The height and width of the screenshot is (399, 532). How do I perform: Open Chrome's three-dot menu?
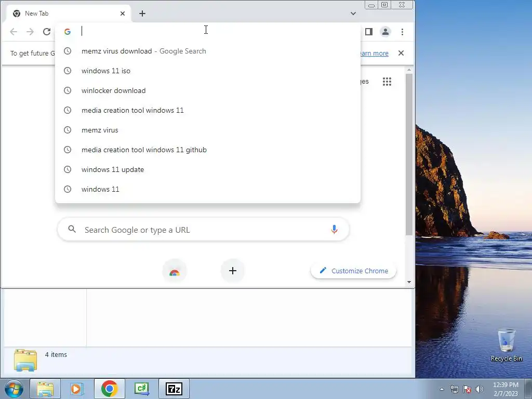click(403, 32)
